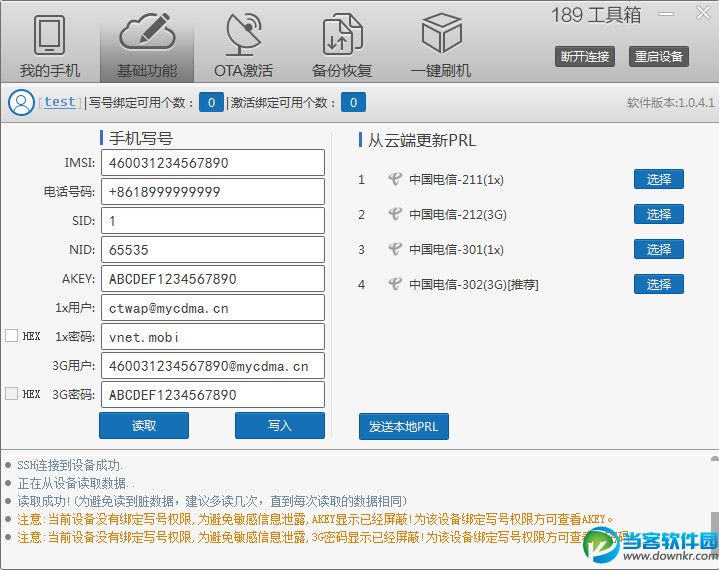The width and height of the screenshot is (719, 570).
Task: Click the 从云端更新PRL section heading
Action: (422, 140)
